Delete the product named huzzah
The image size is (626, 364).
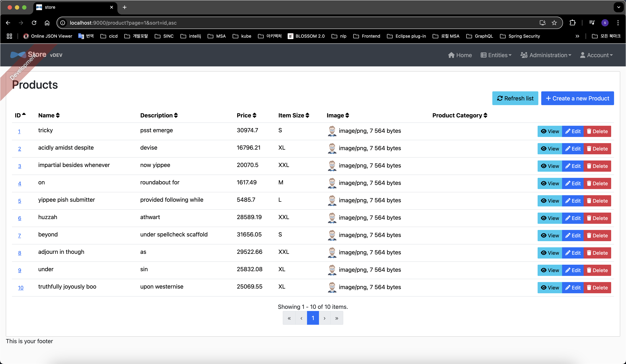click(597, 218)
